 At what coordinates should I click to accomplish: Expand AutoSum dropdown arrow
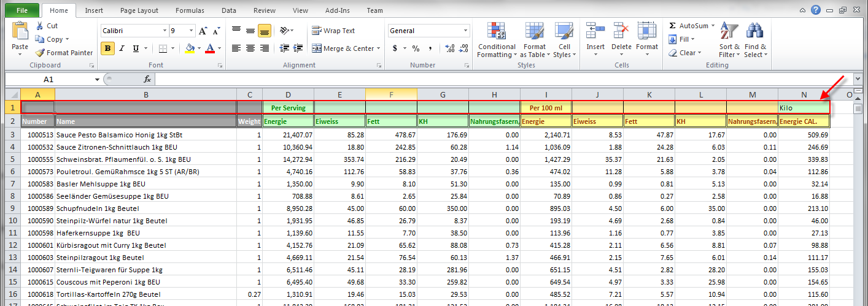713,26
